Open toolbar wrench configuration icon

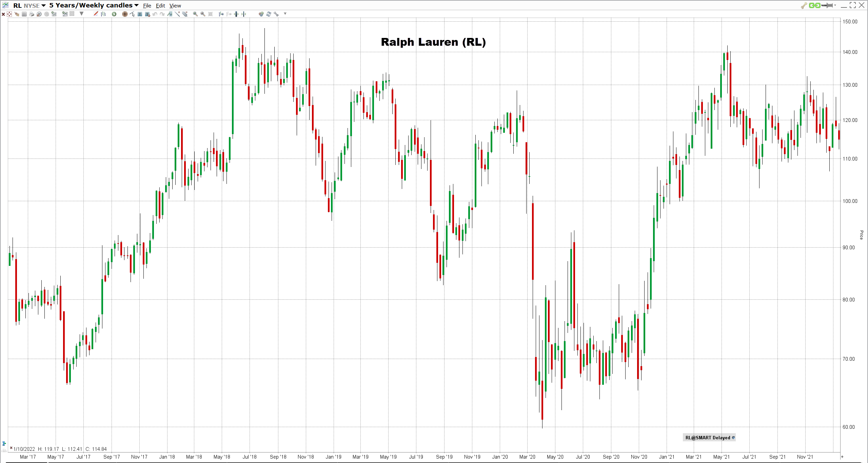point(276,14)
